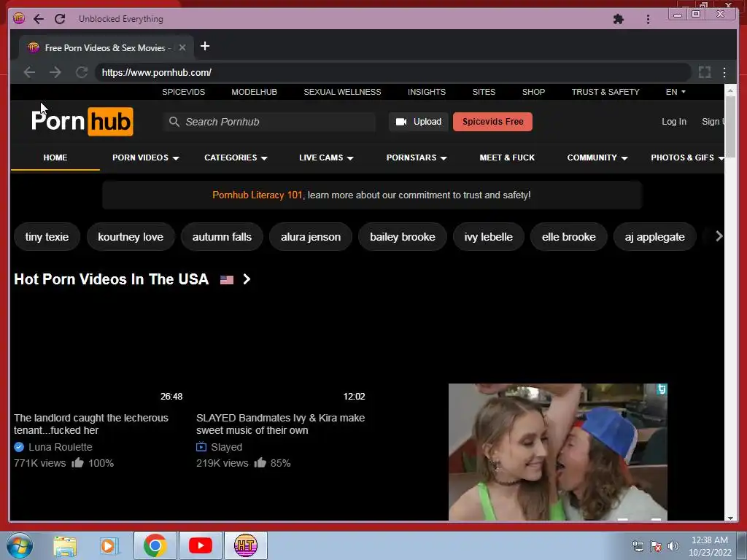This screenshot has height=560, width=747.
Task: Click the verified badge beside Luna Roulette
Action: (x=19, y=447)
